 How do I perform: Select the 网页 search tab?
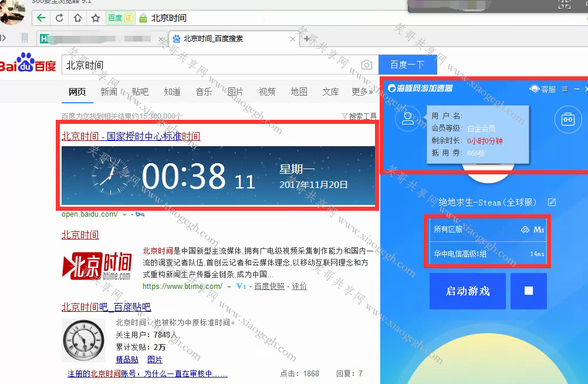coord(77,92)
